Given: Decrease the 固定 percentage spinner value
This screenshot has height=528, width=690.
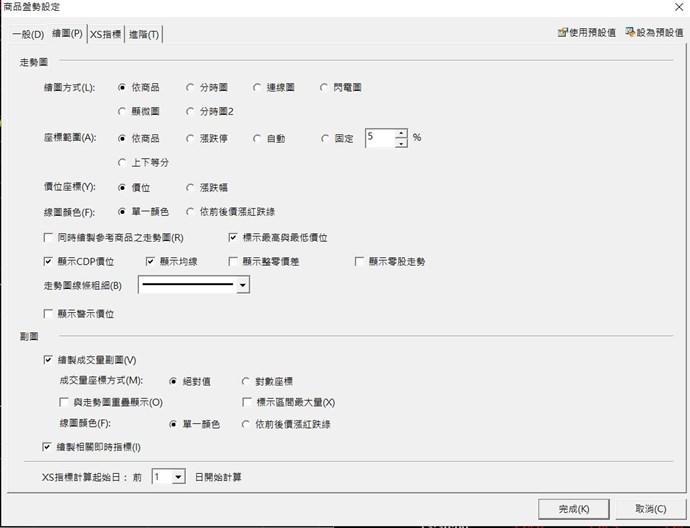Looking at the screenshot, I should (x=401, y=143).
